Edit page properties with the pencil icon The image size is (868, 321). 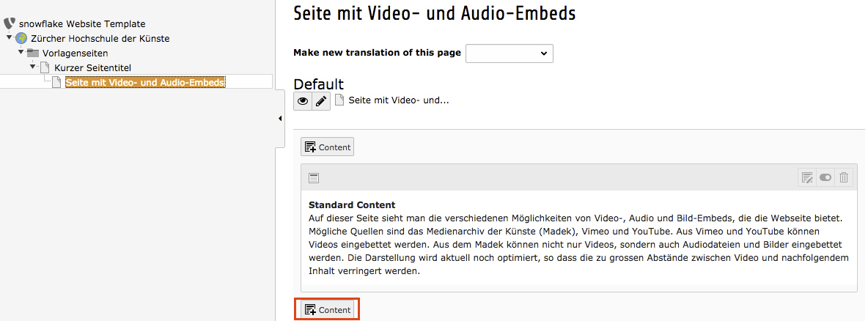click(x=321, y=101)
